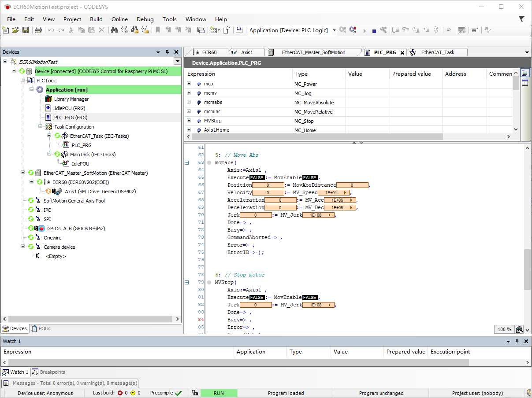Open the Online menu

pos(119,19)
